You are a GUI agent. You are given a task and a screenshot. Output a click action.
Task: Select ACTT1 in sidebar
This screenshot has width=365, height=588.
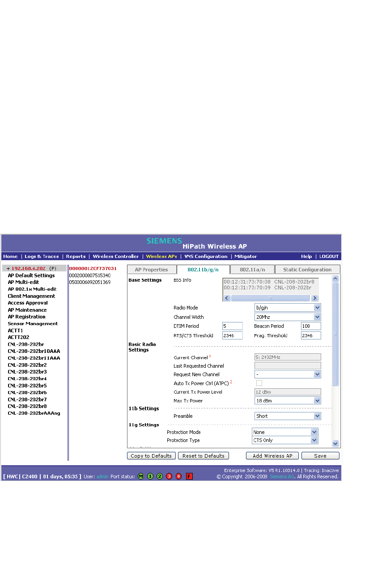click(x=15, y=330)
